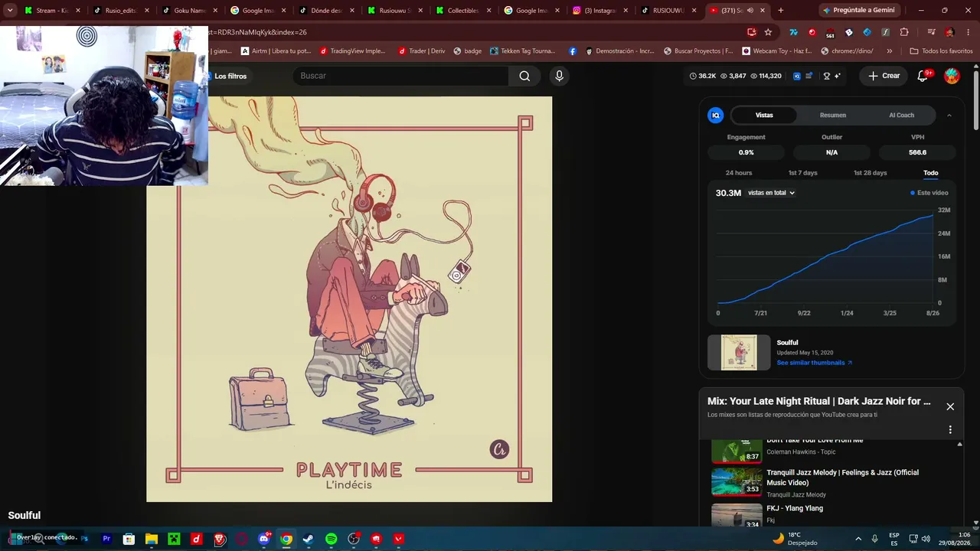Image resolution: width=980 pixels, height=551 pixels.
Task: Open the Brave browser from taskbar
Action: pos(219,539)
